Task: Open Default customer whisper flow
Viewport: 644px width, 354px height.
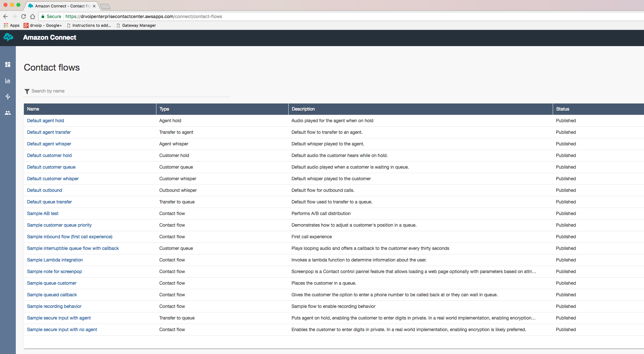Action: 53,179
